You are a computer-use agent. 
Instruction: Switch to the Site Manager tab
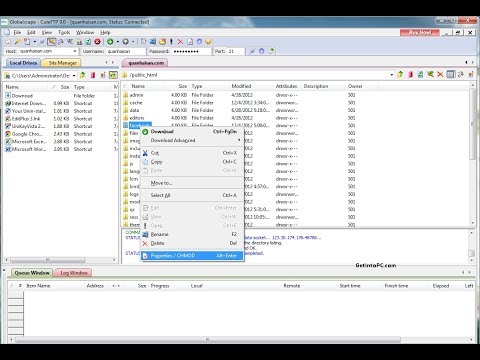pyautogui.click(x=62, y=63)
